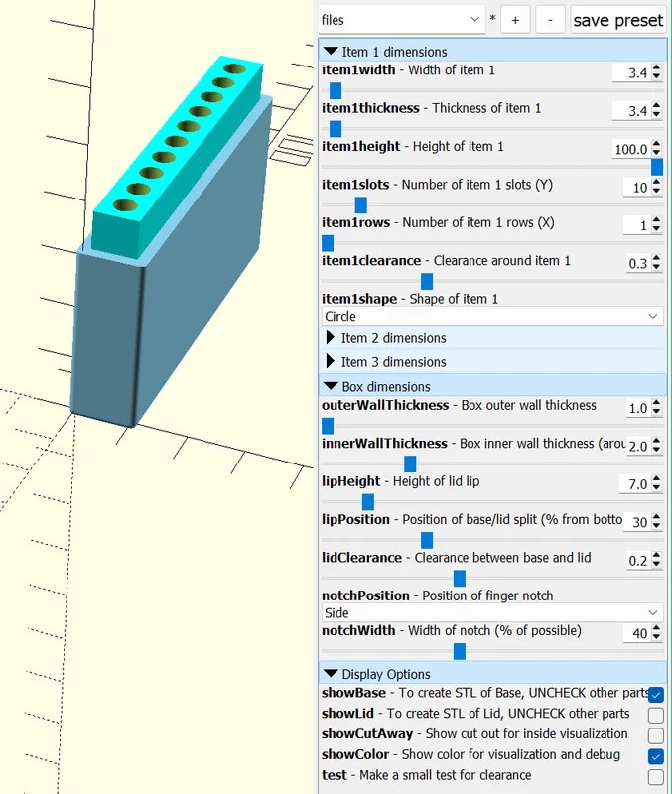672x794 pixels.
Task: Open the files preset dropdown
Action: point(401,20)
